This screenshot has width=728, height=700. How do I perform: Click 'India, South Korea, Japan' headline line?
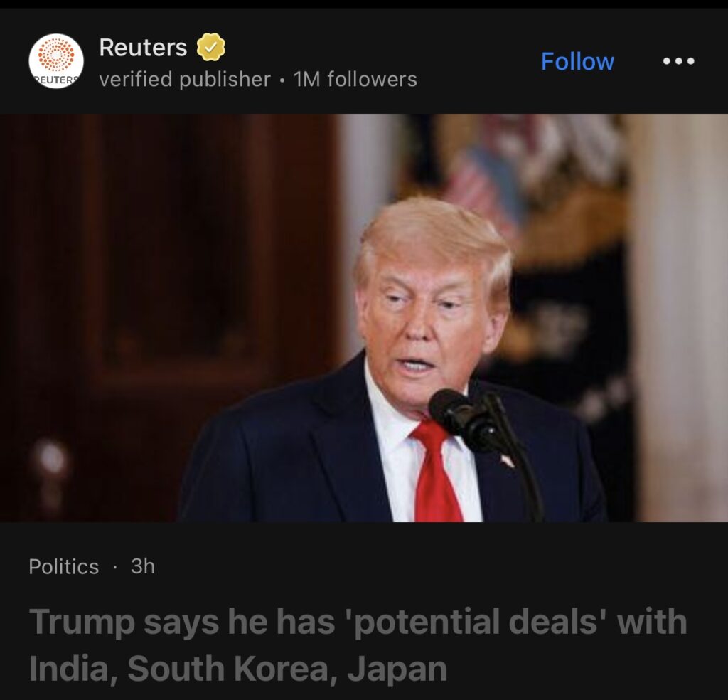click(237, 669)
